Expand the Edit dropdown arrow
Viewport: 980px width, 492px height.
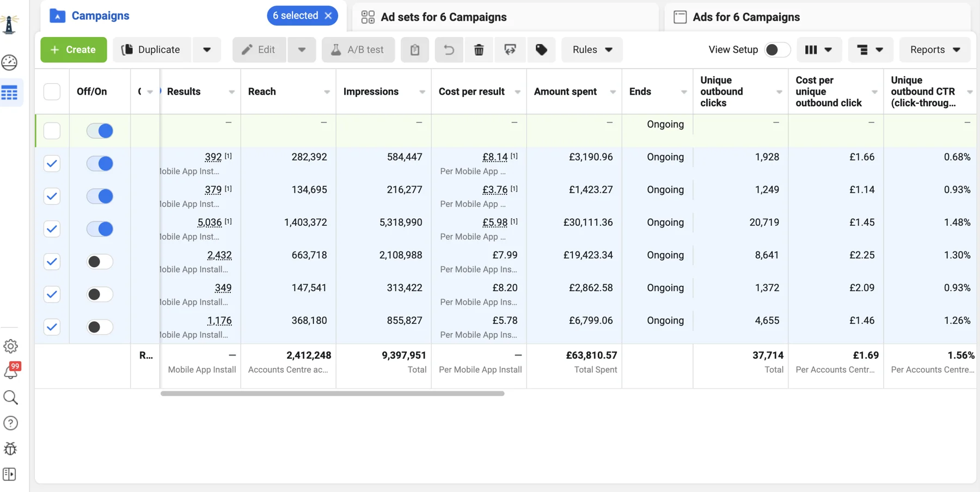[x=302, y=50]
